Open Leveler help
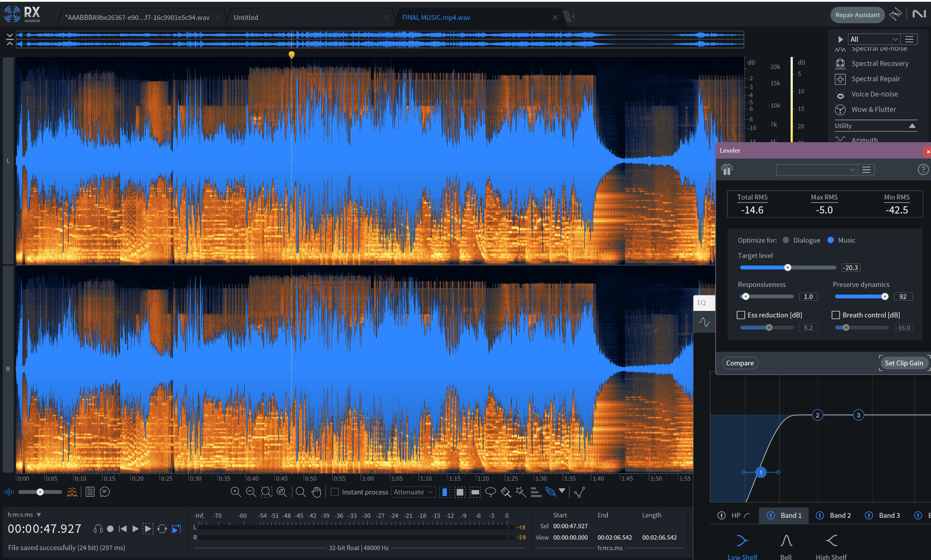931x560 pixels. point(923,170)
